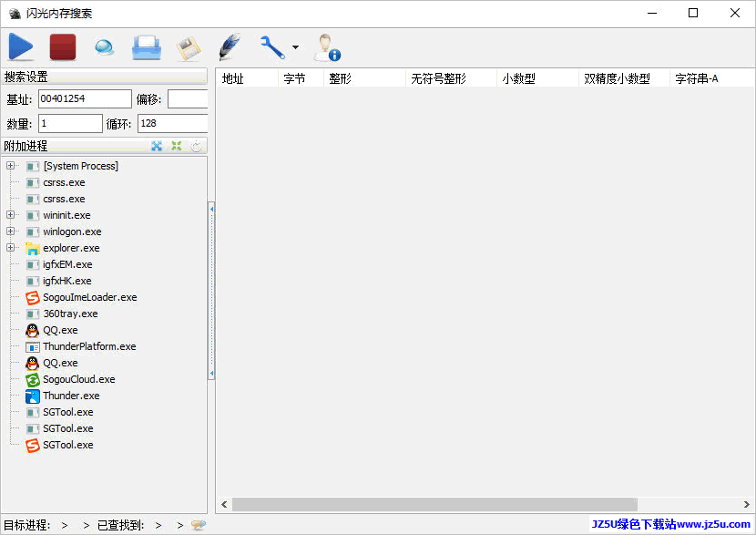Click the status bar icon after 已查找到
Image resolution: width=756 pixels, height=535 pixels.
click(x=199, y=525)
